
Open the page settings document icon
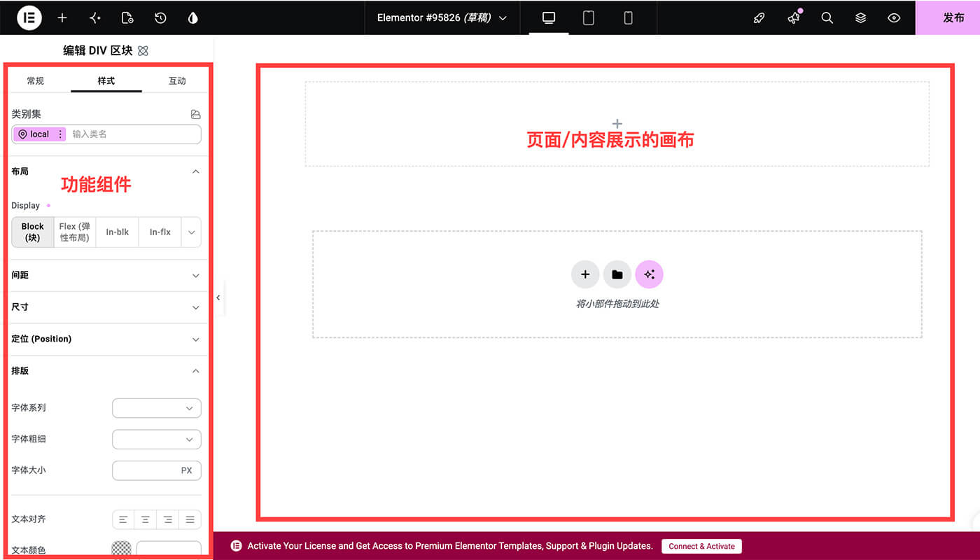click(x=127, y=18)
